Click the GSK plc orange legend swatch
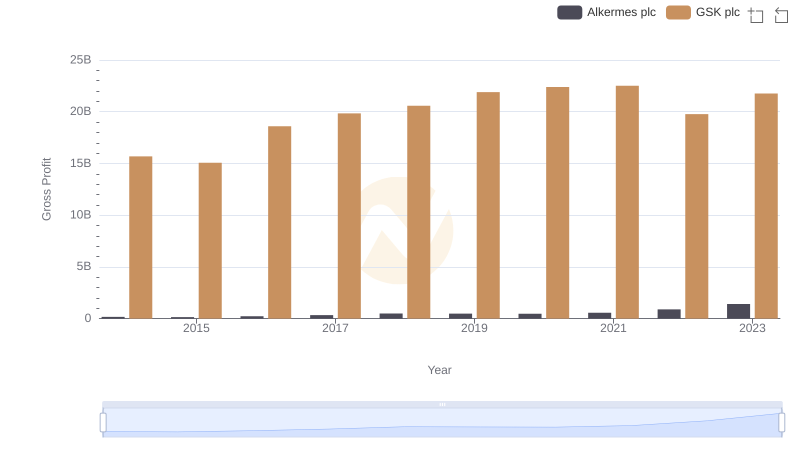The width and height of the screenshot is (800, 461). coord(678,12)
